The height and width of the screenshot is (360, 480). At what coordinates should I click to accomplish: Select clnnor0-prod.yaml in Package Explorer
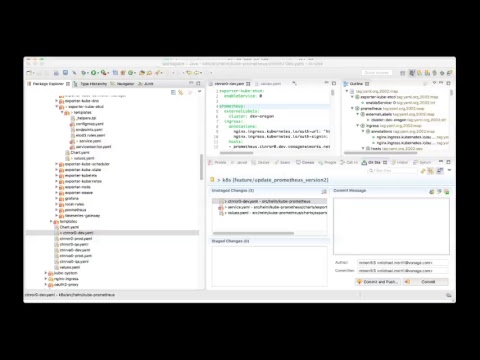[x=75, y=239]
